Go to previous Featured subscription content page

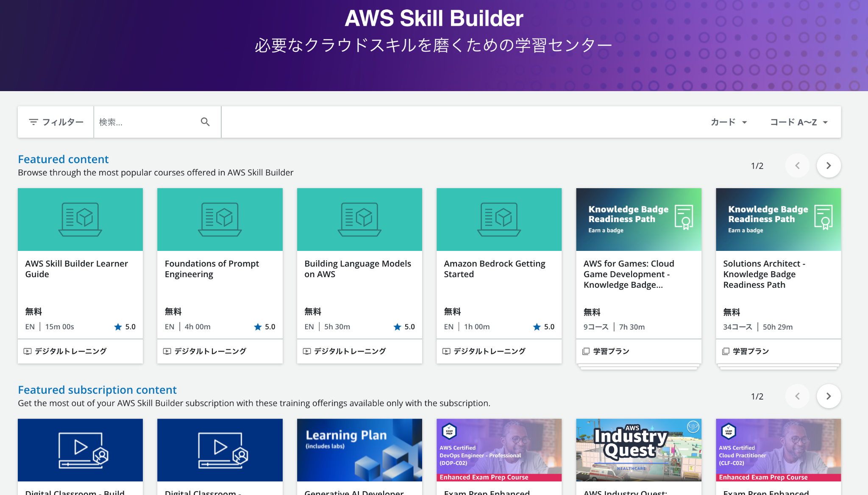pyautogui.click(x=797, y=396)
